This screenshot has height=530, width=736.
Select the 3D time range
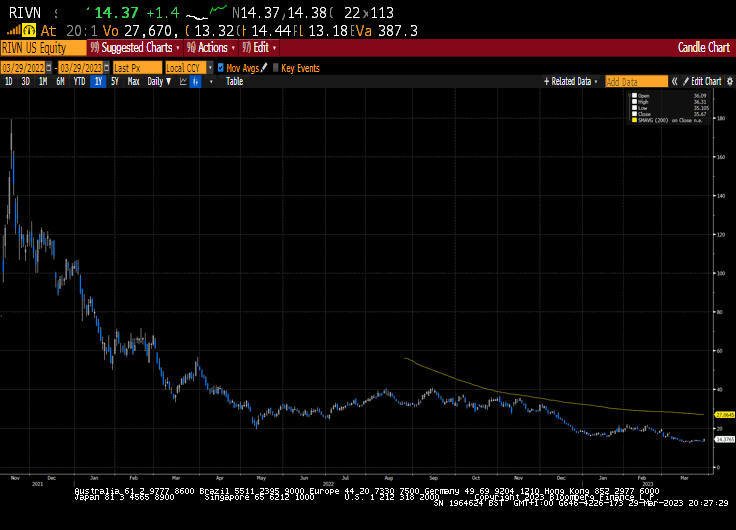pos(25,82)
